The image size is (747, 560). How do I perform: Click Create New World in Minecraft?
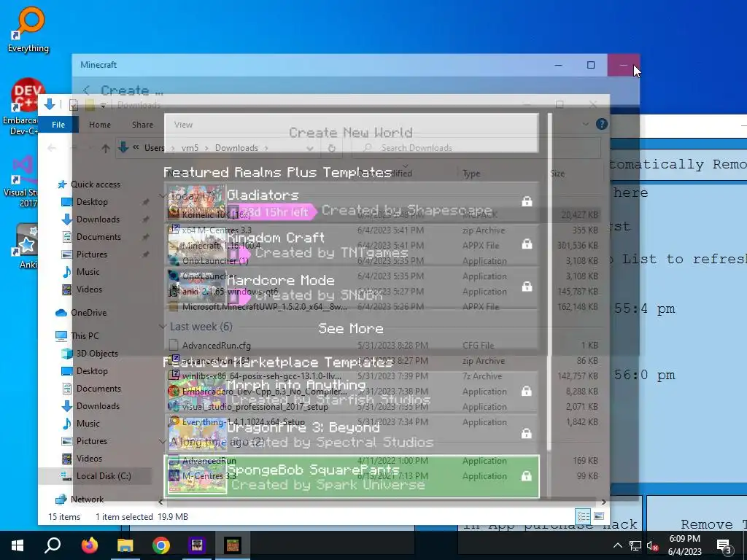pyautogui.click(x=351, y=133)
